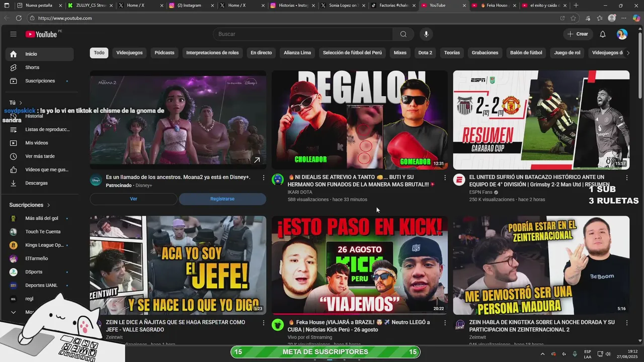Expand the Tú section
The image size is (644, 362).
click(x=16, y=103)
